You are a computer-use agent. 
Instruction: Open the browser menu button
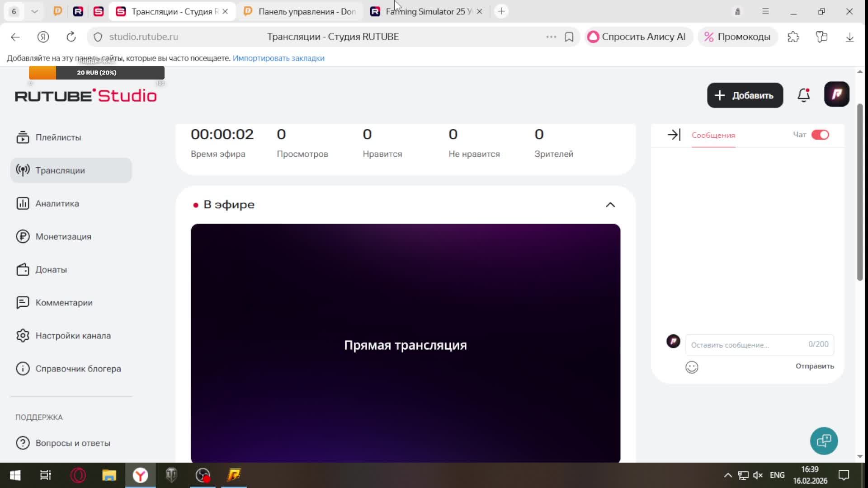[x=765, y=11]
